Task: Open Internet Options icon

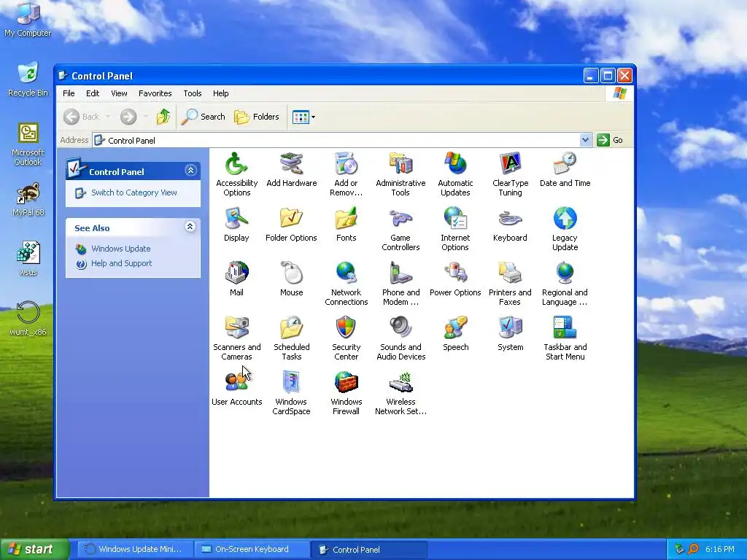Action: point(455,219)
